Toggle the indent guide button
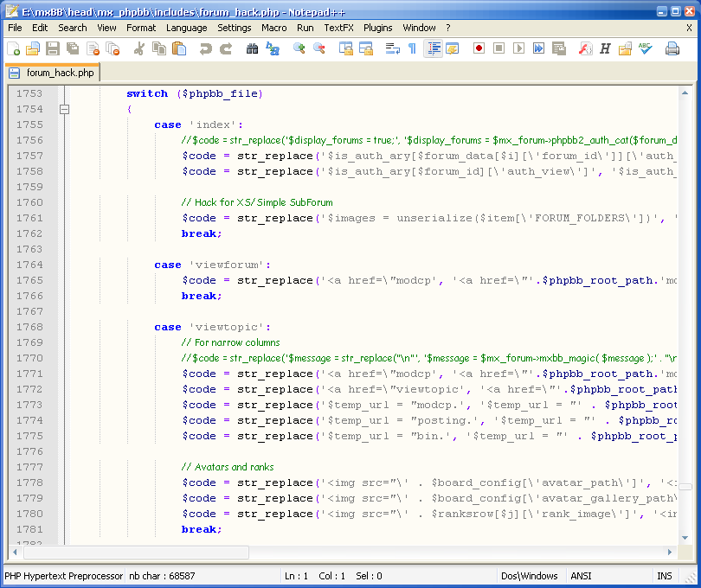This screenshot has width=701, height=588. (433, 48)
